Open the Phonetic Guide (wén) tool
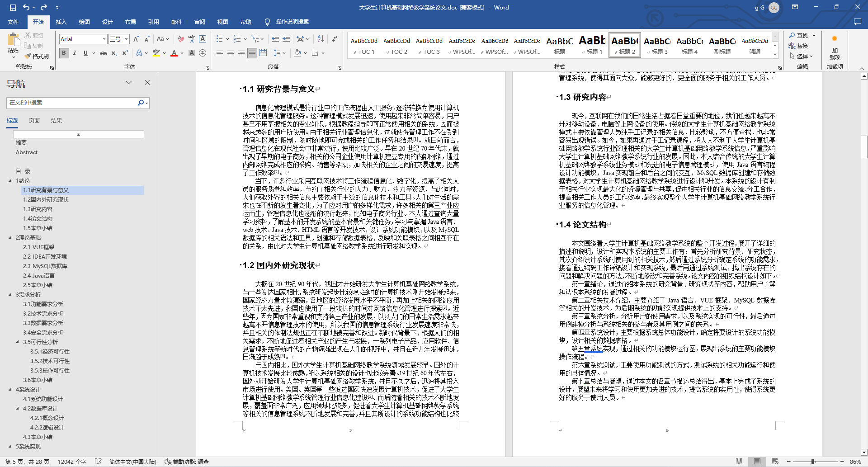 [x=192, y=39]
